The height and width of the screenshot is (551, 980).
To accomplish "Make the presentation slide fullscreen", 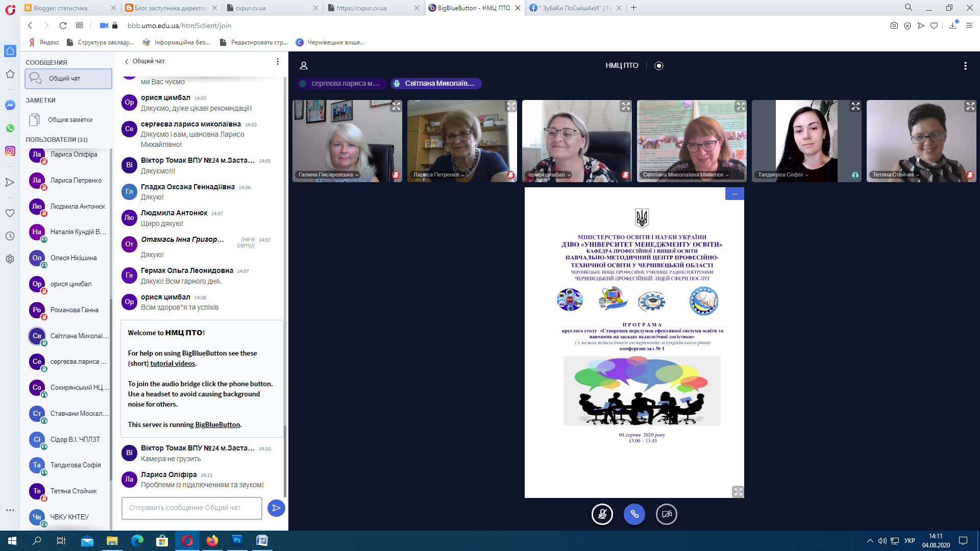I will [x=738, y=492].
